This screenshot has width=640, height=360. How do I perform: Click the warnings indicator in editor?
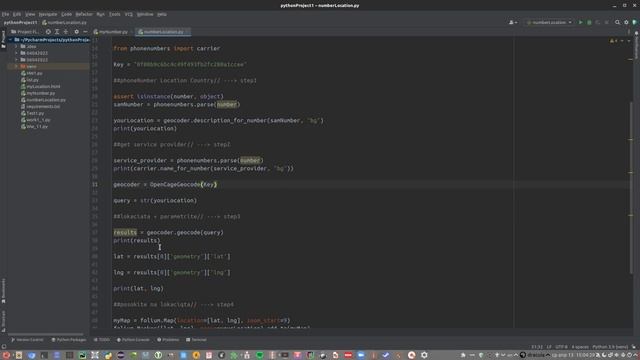coord(613,41)
